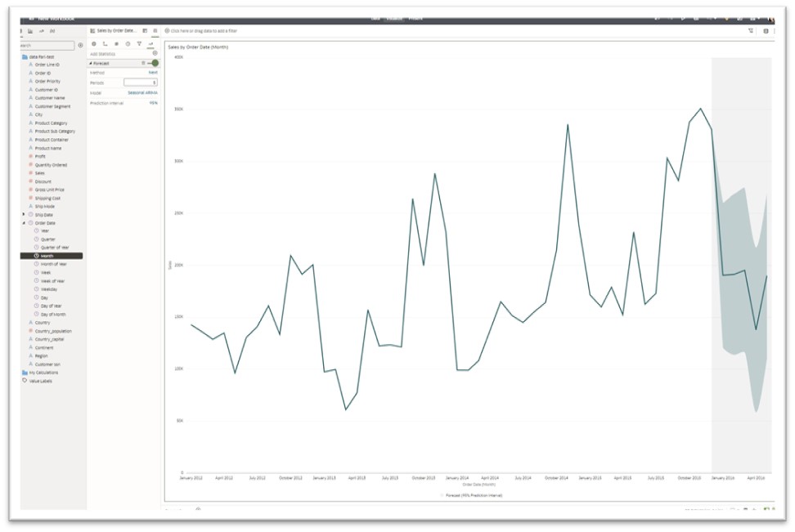The width and height of the screenshot is (795, 532).
Task: Click inside the Periods value field
Action: click(141, 82)
